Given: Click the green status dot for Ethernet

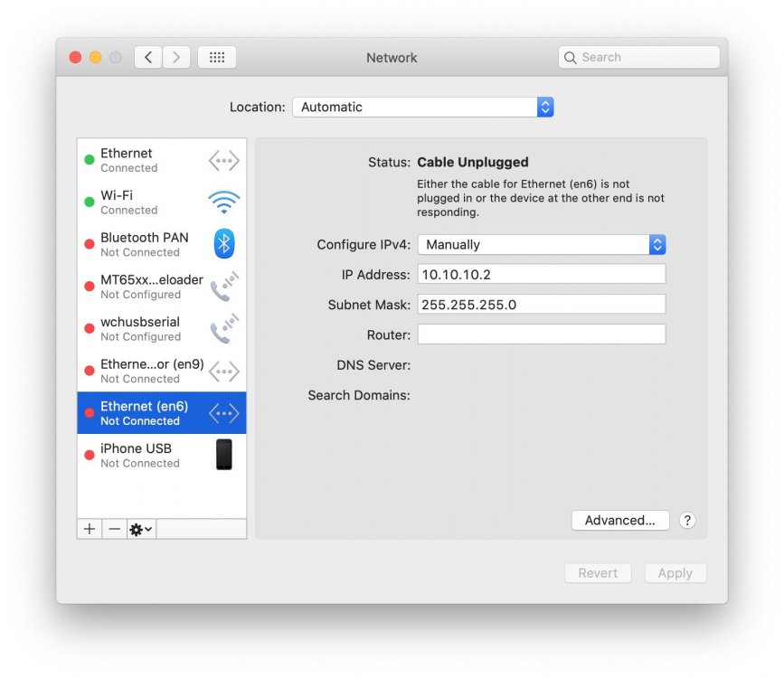Looking at the screenshot, I should (x=90, y=160).
